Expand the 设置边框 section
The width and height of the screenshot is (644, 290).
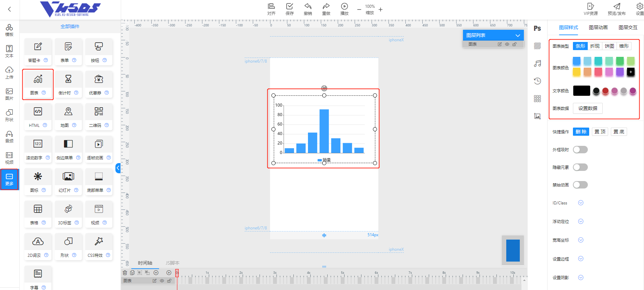[x=581, y=259]
